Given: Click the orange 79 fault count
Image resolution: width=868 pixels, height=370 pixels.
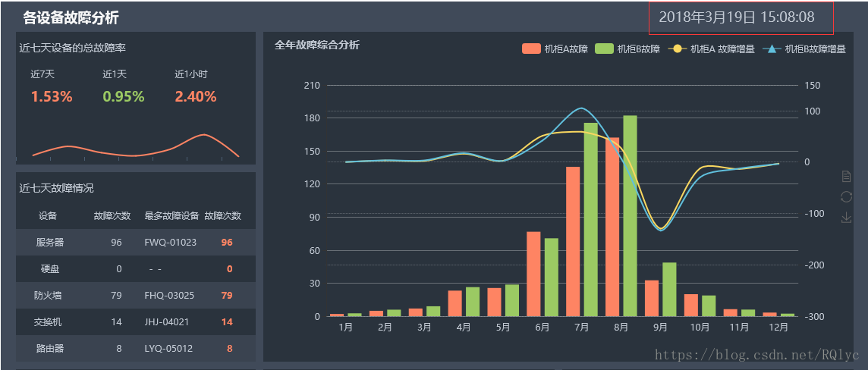Looking at the screenshot, I should click(x=226, y=296).
